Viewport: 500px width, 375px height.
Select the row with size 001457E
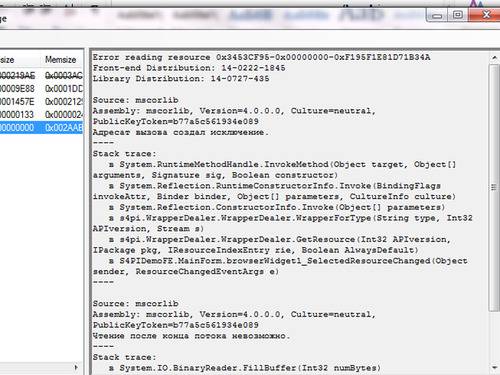[42, 102]
